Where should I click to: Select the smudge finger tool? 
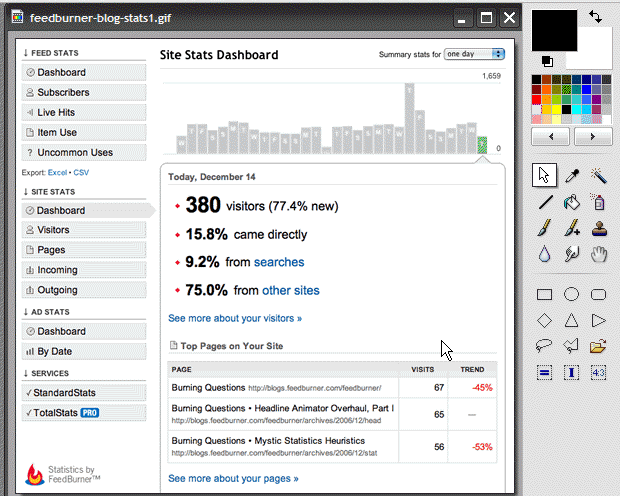(x=572, y=254)
